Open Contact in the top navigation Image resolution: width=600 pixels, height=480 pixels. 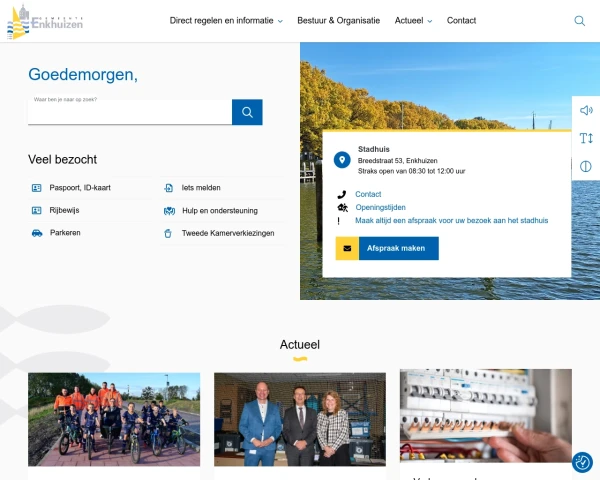point(461,21)
